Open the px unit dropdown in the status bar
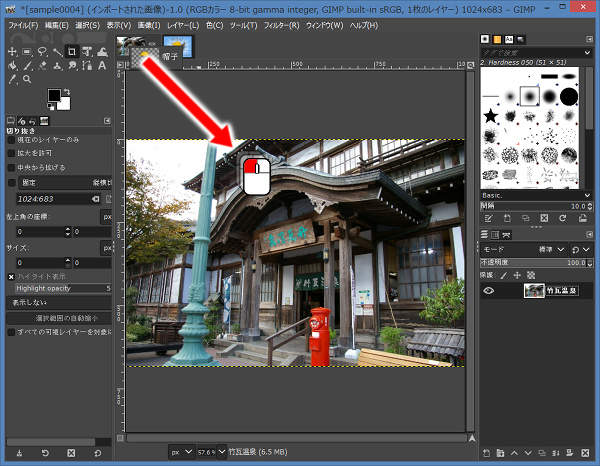 [179, 452]
